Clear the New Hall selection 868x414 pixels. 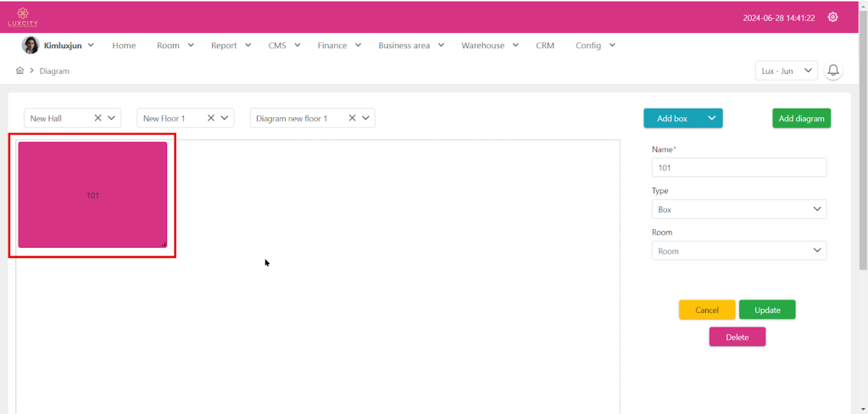click(97, 119)
